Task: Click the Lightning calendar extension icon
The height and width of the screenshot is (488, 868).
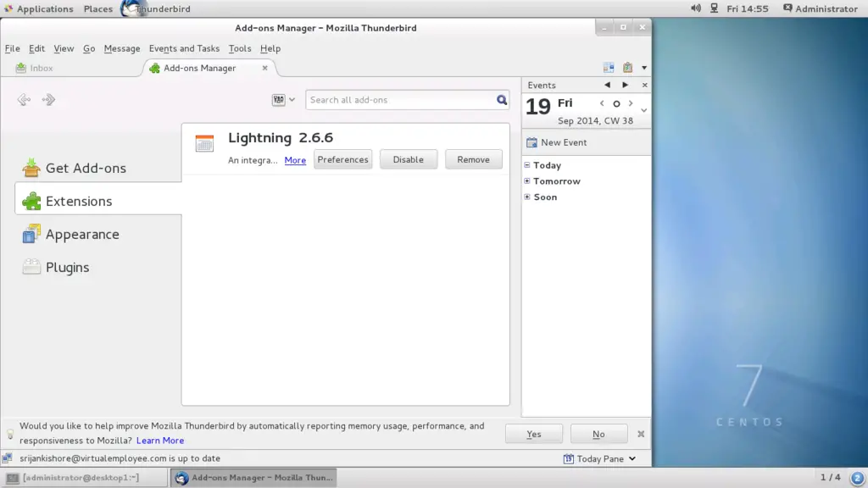Action: pyautogui.click(x=204, y=143)
